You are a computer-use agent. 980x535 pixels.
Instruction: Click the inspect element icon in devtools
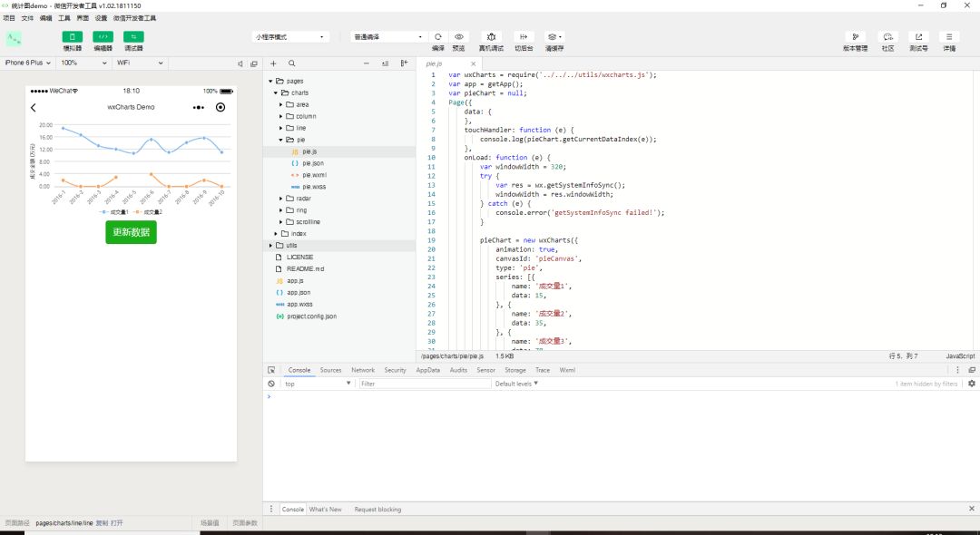point(271,370)
